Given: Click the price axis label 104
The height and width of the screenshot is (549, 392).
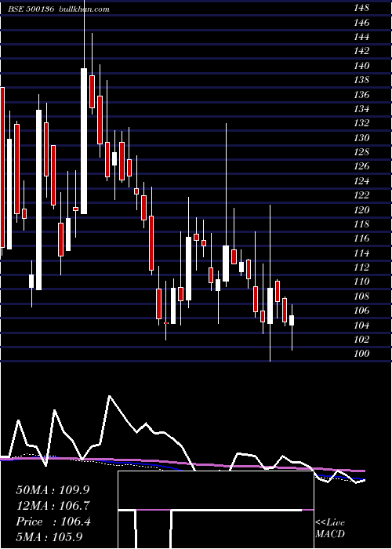Looking at the screenshot, I should [361, 325].
